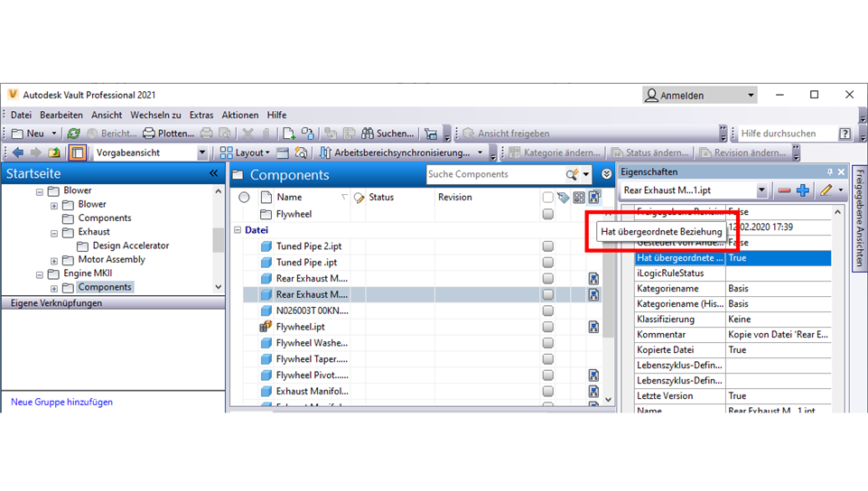Click the circle selector in list header
Image resolution: width=868 pixels, height=491 pixels.
(x=244, y=198)
